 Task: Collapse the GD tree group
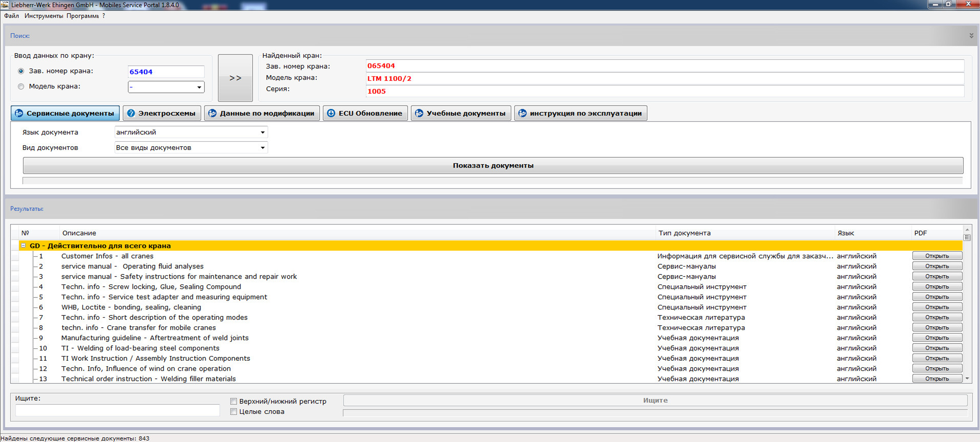[x=23, y=246]
